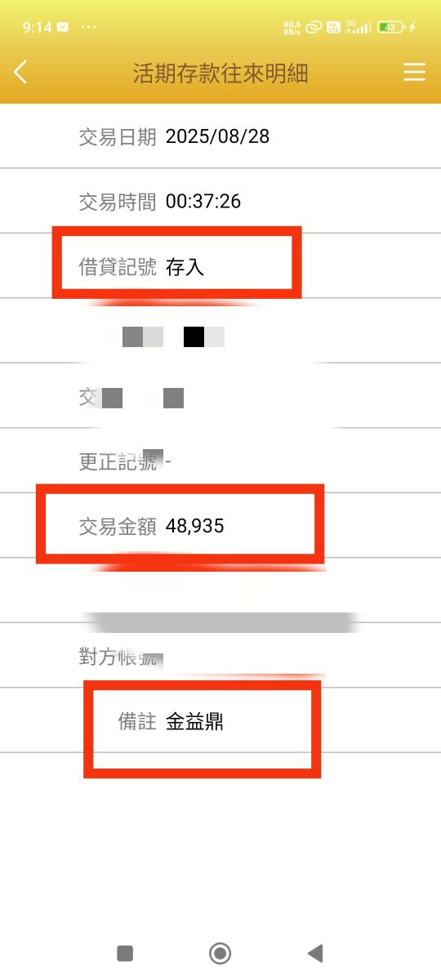Tap the 80.6 KB/s network speed indicator
441x980 pixels.
pos(292,28)
